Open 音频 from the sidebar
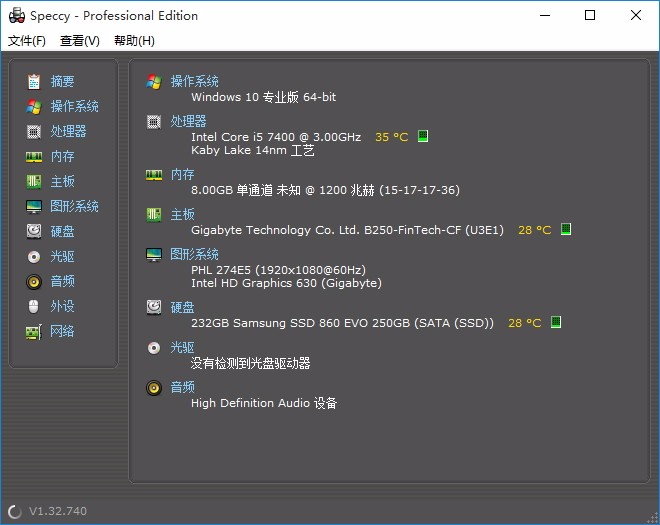 (62, 281)
